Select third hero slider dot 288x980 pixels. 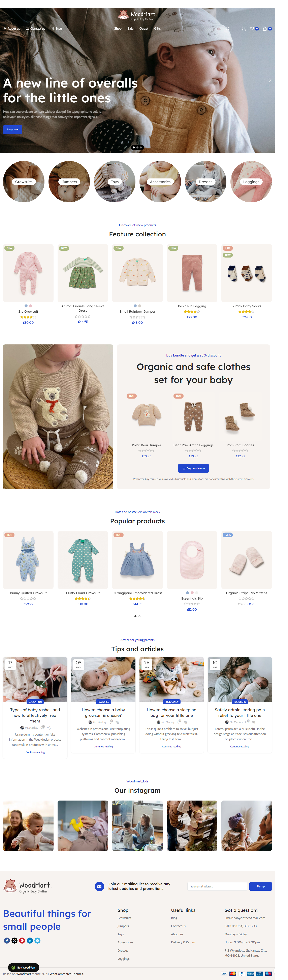point(141,147)
